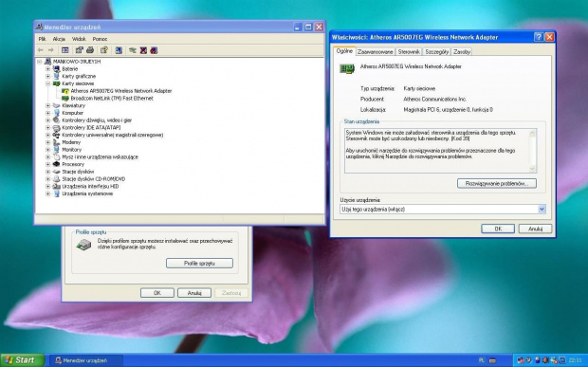Click the network card icon in Properties dialog
The width and height of the screenshot is (588, 367).
point(347,68)
